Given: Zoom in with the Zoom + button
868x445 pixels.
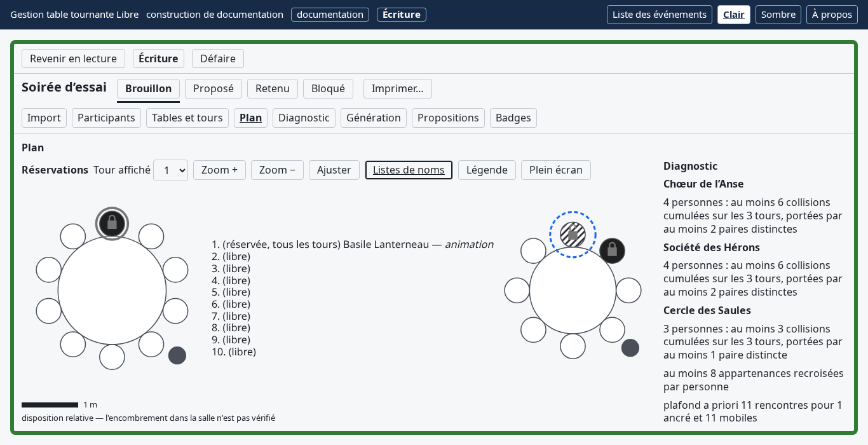Looking at the screenshot, I should [219, 170].
